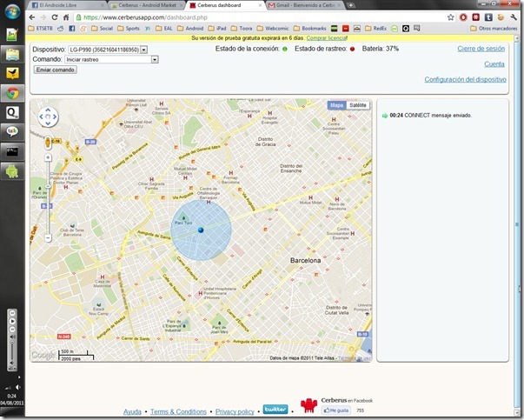This screenshot has height=420, width=524.
Task: Open the iPad bookmarks folder
Action: [217, 29]
